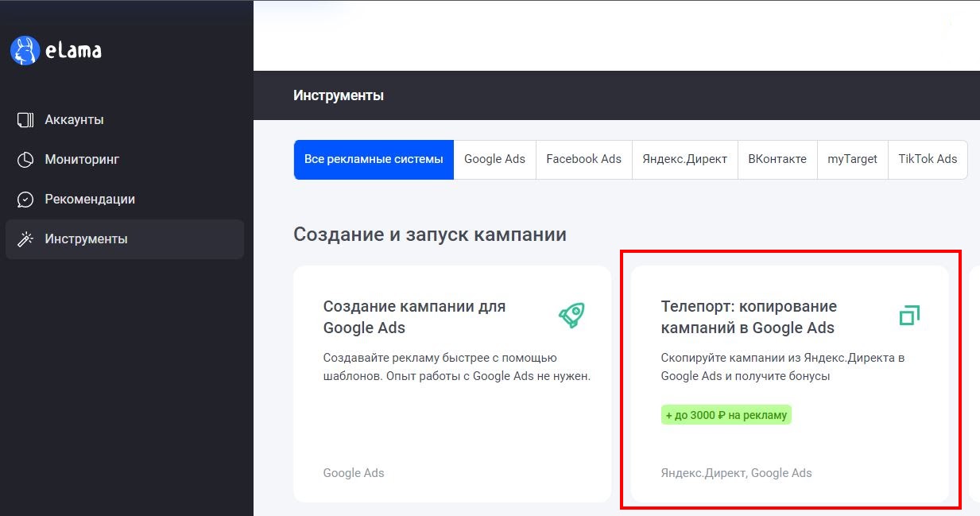Viewport: 980px width, 516px height.
Task: Open the Мониторинг section from the sidebar
Action: 84,159
